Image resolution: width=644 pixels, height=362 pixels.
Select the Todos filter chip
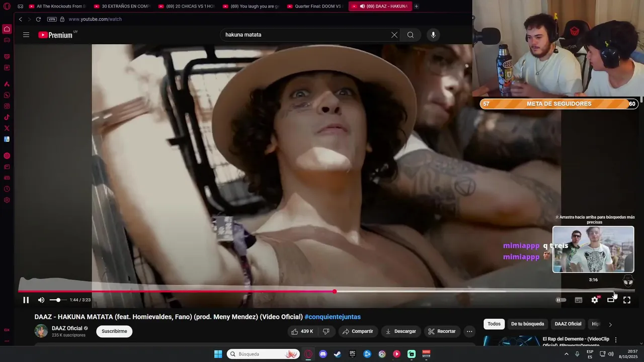[x=494, y=324]
